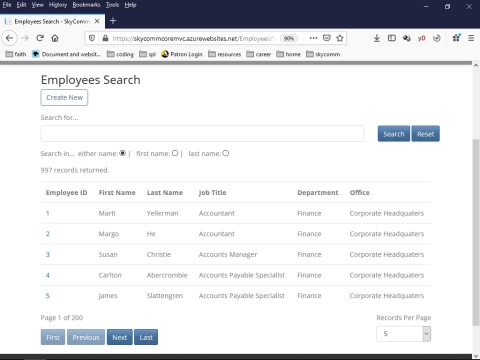Viewport: 480px width, 360px height.
Task: Open the career bookmarks folder
Action: (258, 54)
